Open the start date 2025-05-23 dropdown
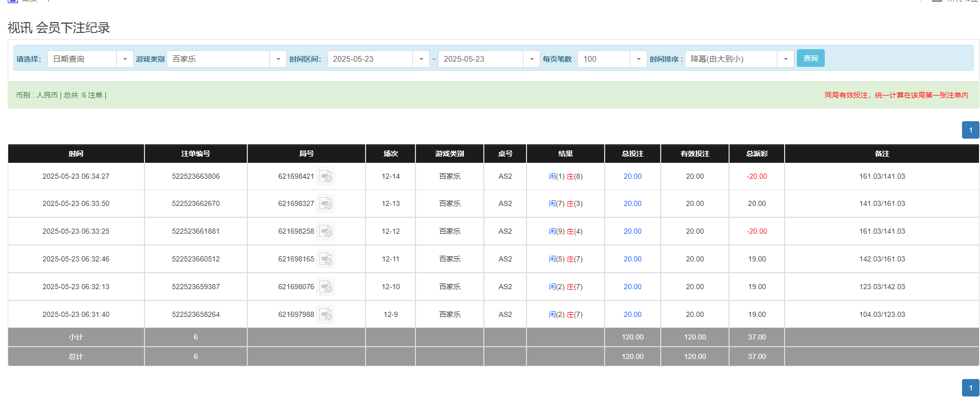The image size is (980, 416). pyautogui.click(x=421, y=59)
